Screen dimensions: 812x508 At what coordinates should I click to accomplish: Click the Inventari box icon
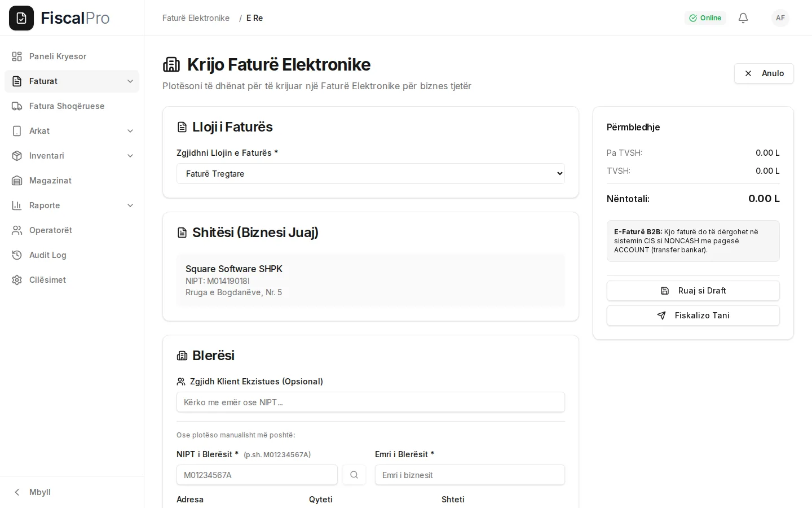click(17, 156)
